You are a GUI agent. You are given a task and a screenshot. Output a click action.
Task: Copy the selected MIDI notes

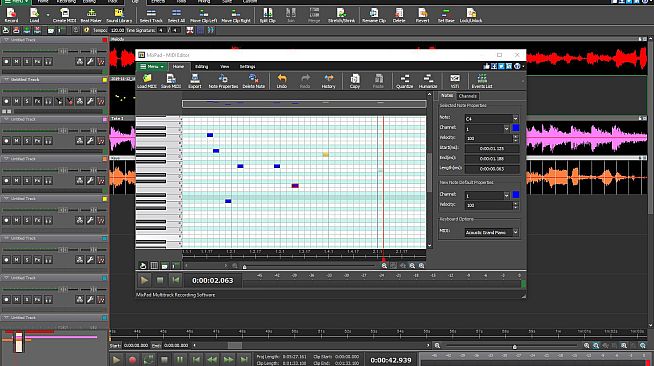click(x=355, y=81)
